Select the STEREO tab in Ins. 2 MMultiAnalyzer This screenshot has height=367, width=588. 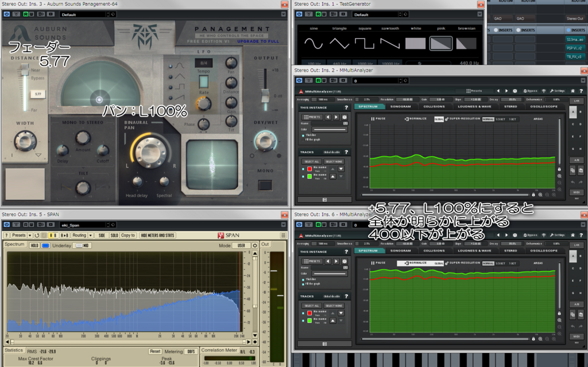pyautogui.click(x=510, y=107)
